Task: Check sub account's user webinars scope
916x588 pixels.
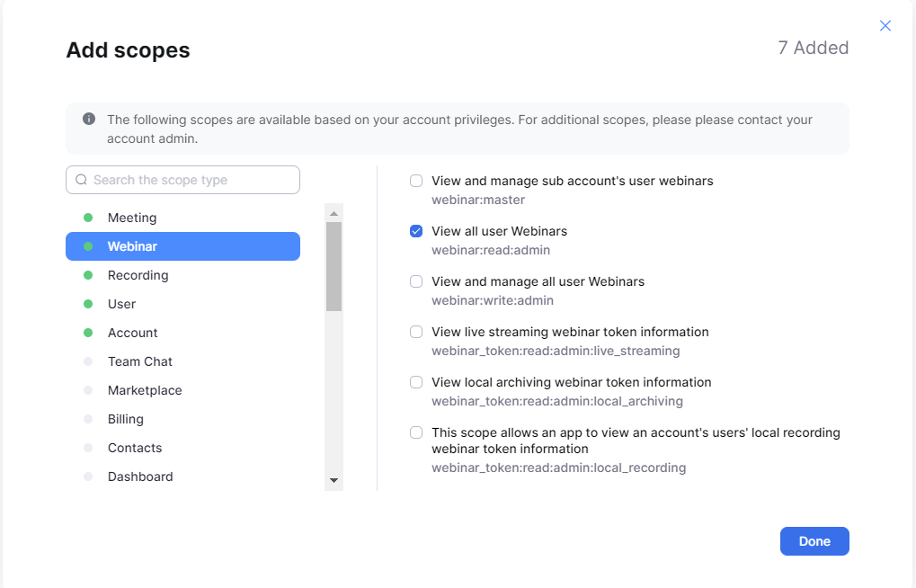Action: 416,181
